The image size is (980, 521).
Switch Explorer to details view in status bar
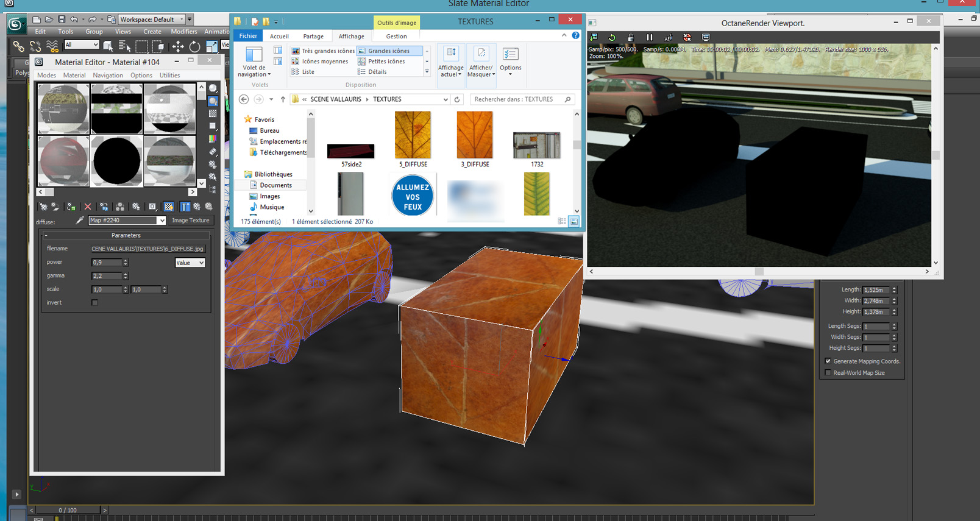pyautogui.click(x=562, y=222)
